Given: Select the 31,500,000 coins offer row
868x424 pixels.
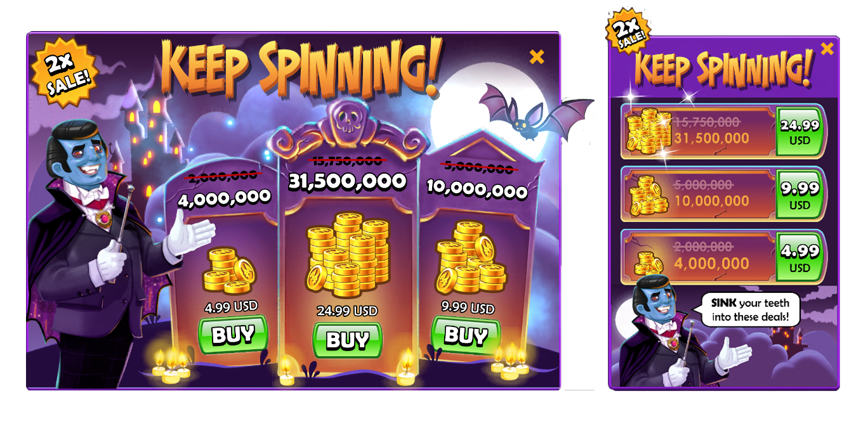Looking at the screenshot, I should point(724,132).
